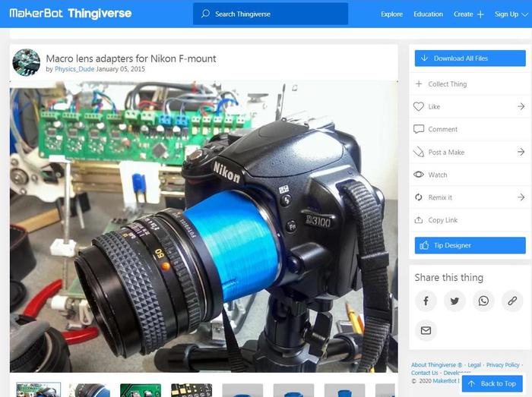Like this thing
Screen dimensions: 532x397
(x=433, y=107)
